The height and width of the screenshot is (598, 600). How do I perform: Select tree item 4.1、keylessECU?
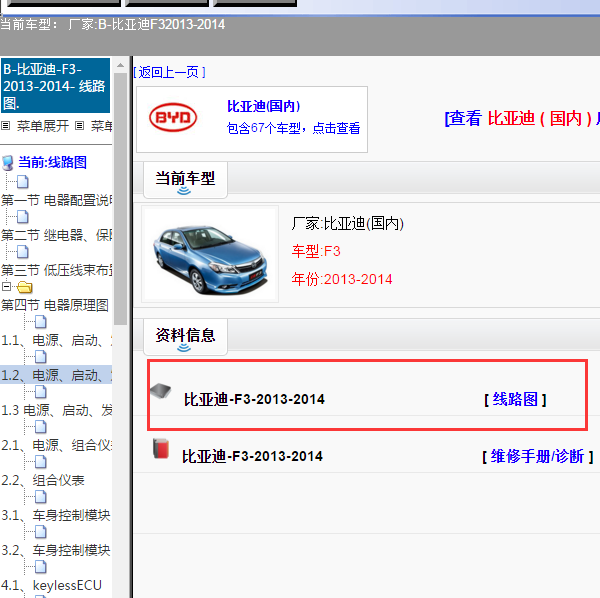pyautogui.click(x=51, y=585)
